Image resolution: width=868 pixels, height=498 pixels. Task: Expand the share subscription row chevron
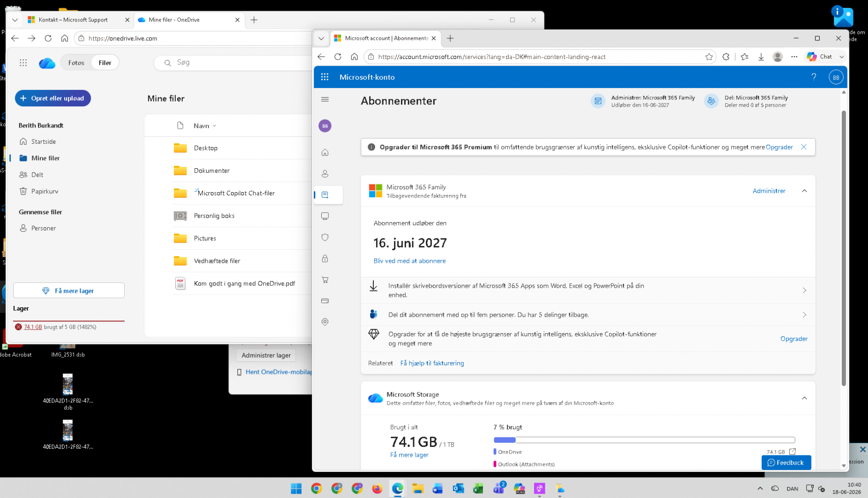[804, 315]
